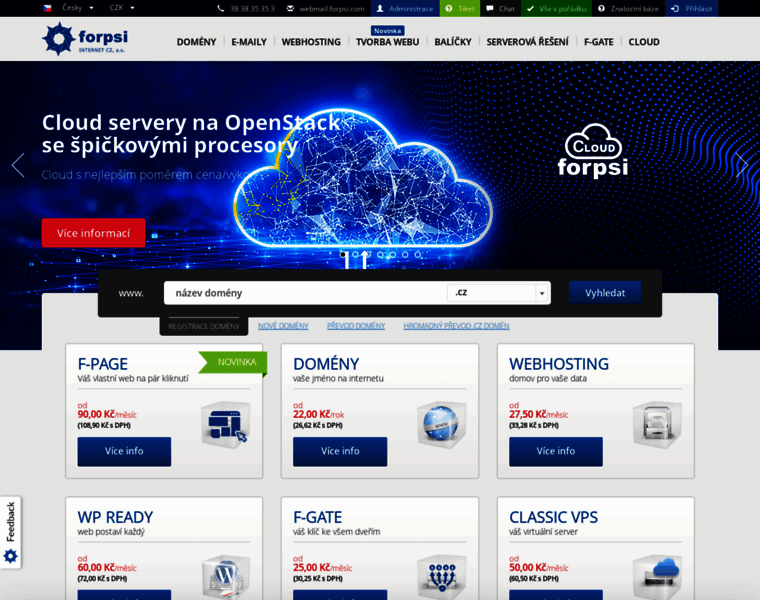760x600 pixels.
Task: Open Administrace in top bar
Action: (405, 8)
